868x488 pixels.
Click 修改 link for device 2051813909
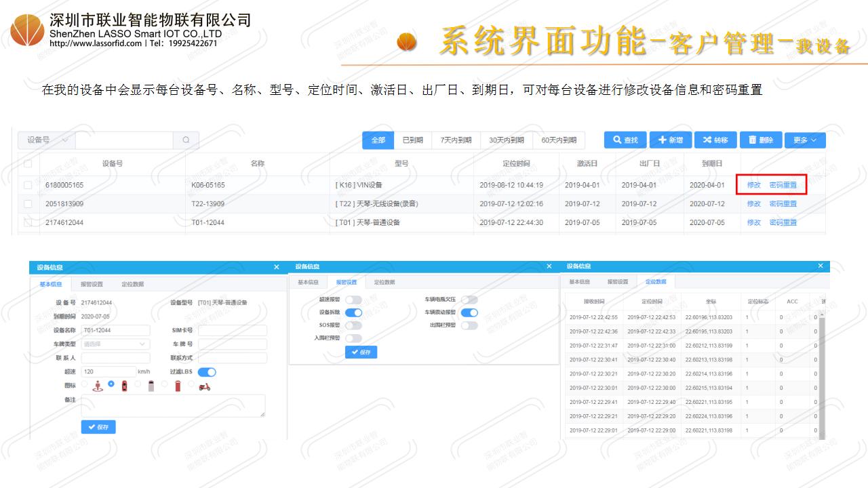click(x=753, y=203)
